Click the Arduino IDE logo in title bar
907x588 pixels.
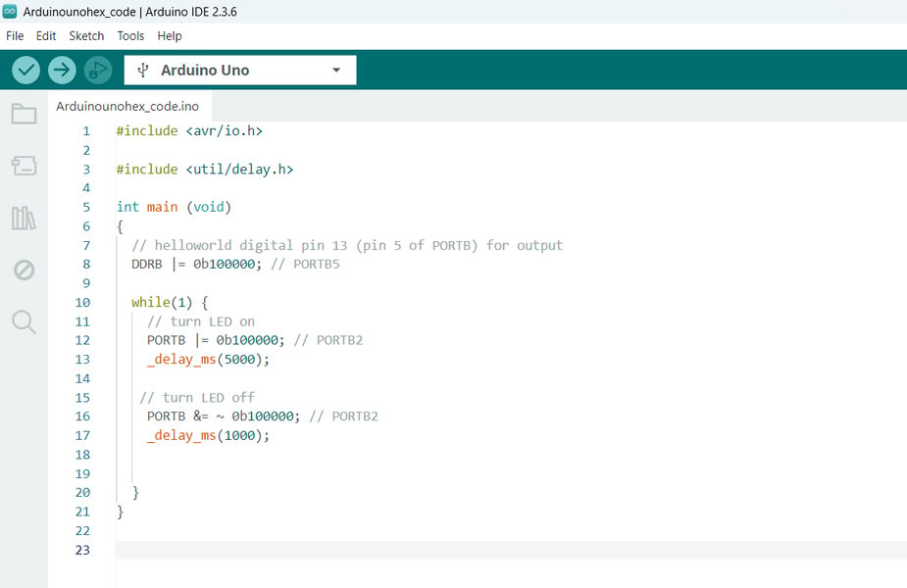10,12
